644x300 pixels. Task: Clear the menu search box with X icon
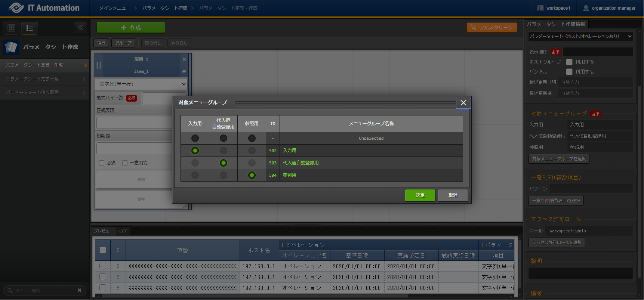point(80,290)
